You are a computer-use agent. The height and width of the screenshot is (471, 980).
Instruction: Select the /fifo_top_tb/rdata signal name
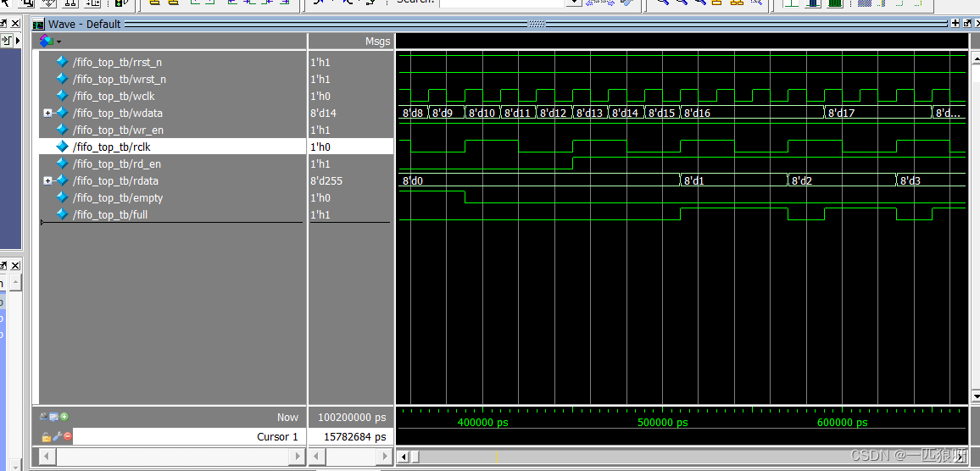[x=115, y=180]
